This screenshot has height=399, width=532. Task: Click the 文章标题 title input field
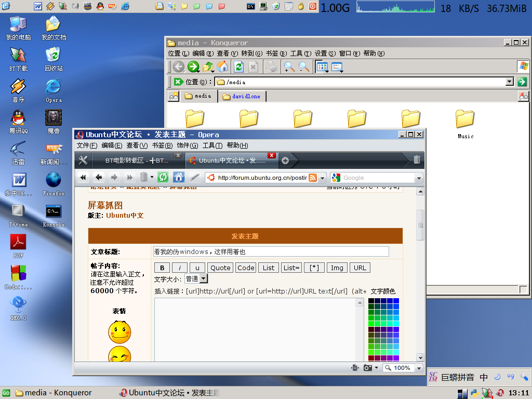(x=271, y=252)
